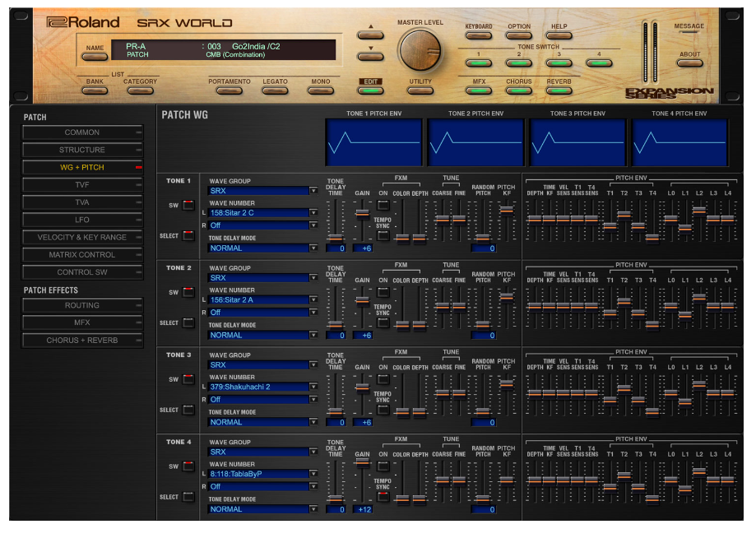Toggle Tone Switch 4
Image resolution: width=756 pixels, height=538 pixels.
[x=599, y=63]
